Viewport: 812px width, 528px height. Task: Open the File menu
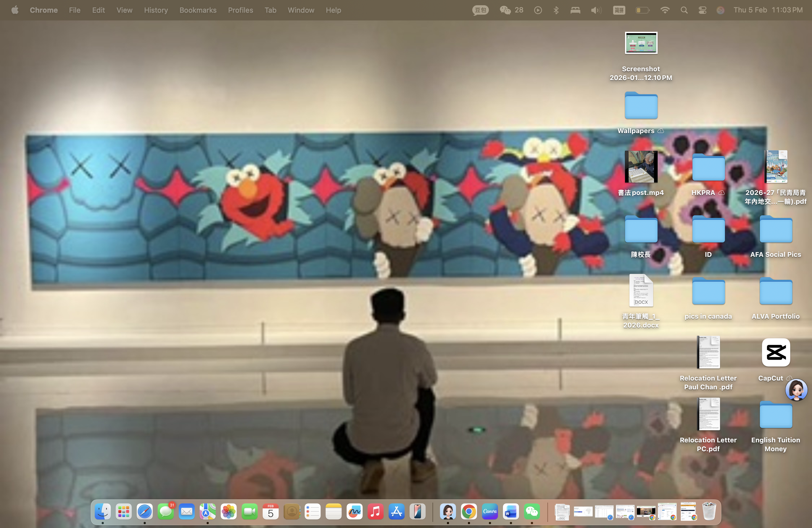point(75,10)
